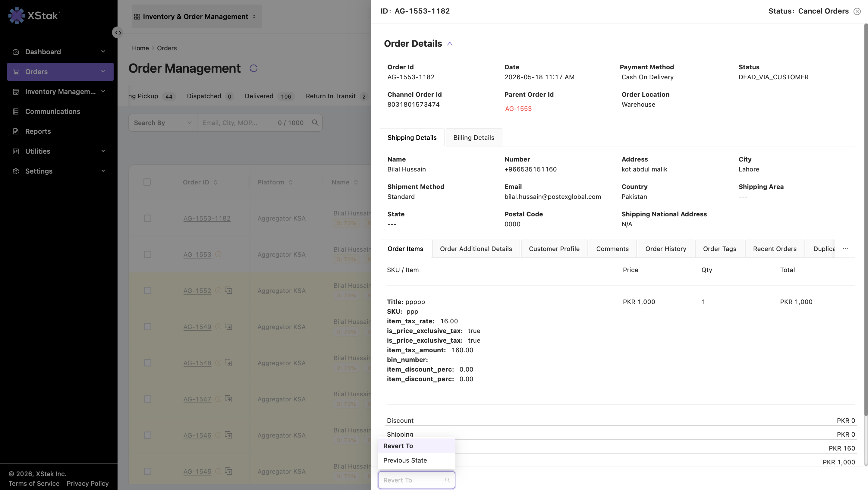Click the Utilities sidebar icon
Image resolution: width=868 pixels, height=490 pixels.
tap(16, 151)
